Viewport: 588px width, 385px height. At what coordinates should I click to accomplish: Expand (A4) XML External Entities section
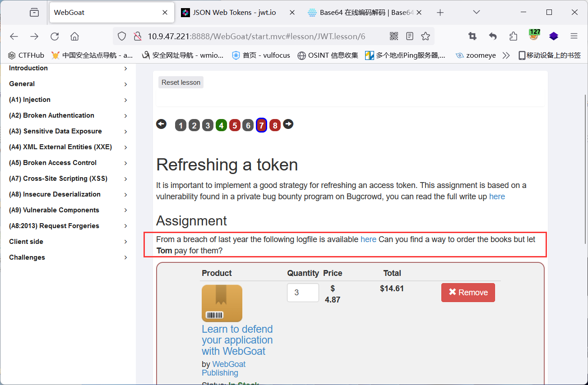point(68,147)
